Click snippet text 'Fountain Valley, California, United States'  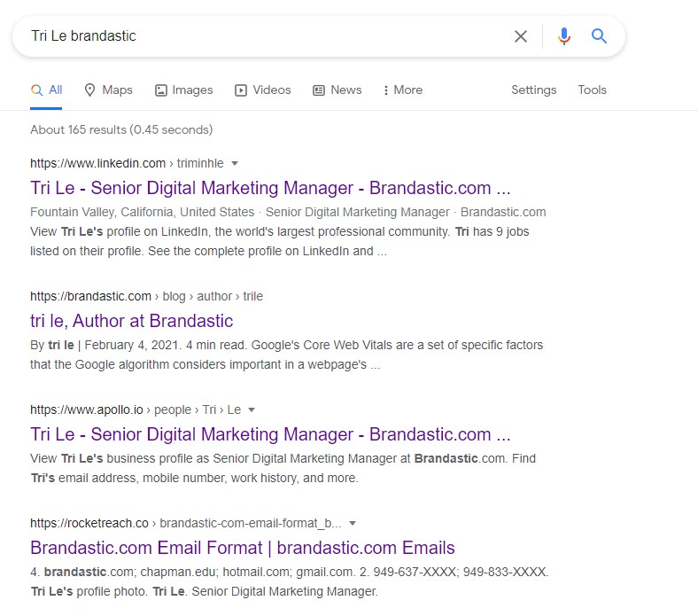click(x=142, y=212)
